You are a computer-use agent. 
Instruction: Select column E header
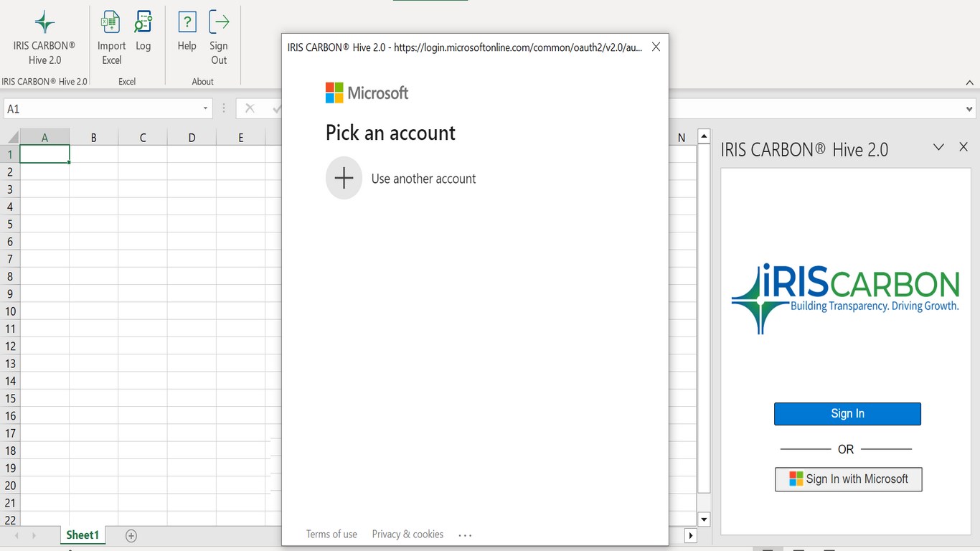[x=240, y=138]
